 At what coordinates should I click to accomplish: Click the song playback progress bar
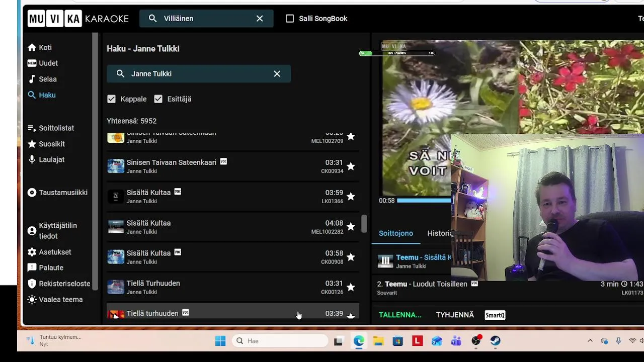coord(424,200)
